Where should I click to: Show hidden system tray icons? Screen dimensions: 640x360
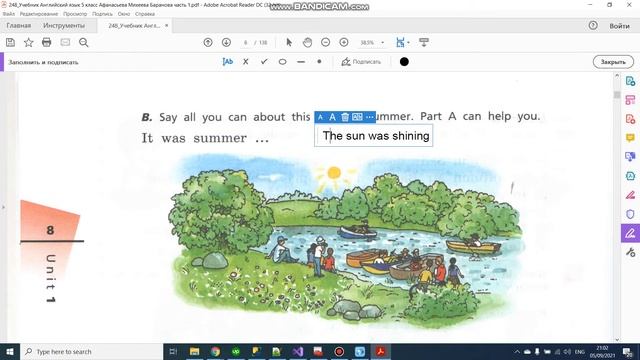(517, 351)
